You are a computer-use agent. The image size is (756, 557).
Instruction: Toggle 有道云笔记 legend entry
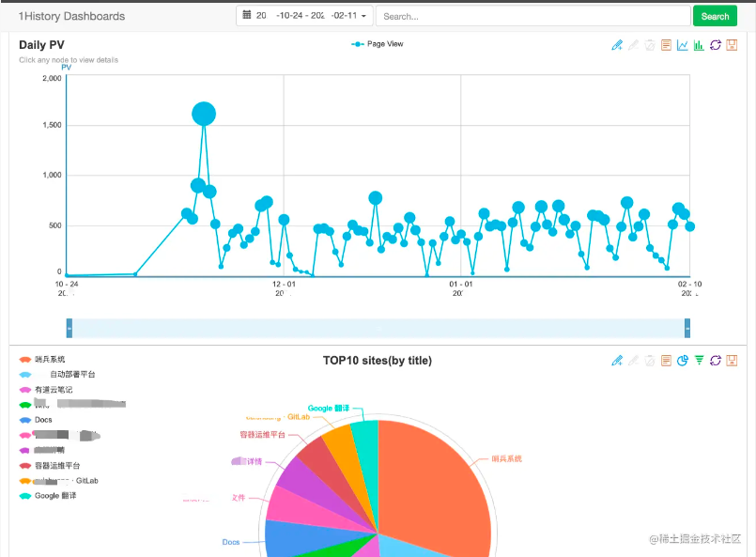click(46, 390)
